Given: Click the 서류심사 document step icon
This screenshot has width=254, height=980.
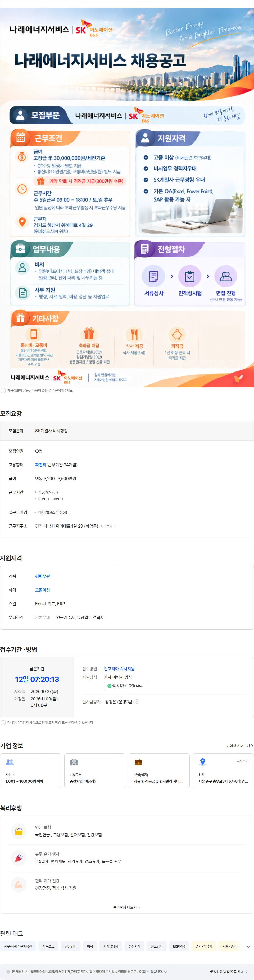Looking at the screenshot, I should [x=153, y=276].
